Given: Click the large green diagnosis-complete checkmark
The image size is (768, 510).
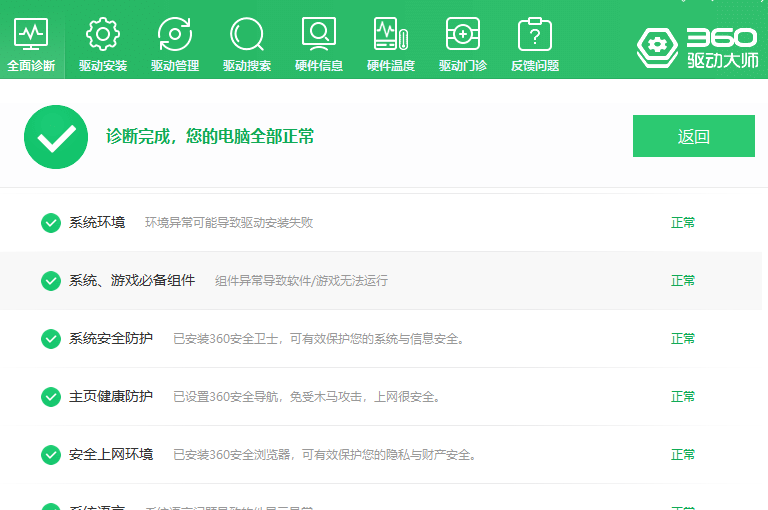Looking at the screenshot, I should click(x=56, y=137).
